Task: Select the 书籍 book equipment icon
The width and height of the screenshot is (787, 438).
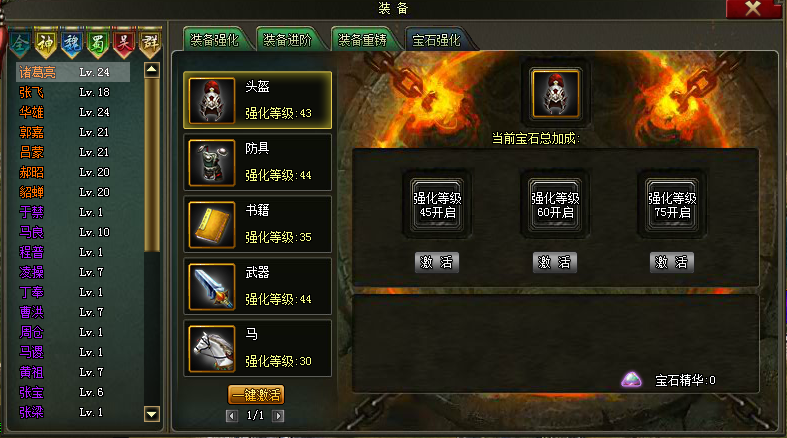Action: (212, 225)
